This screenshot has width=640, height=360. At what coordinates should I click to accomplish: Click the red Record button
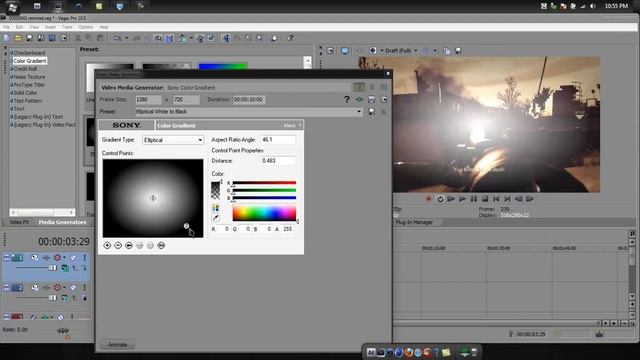pyautogui.click(x=429, y=199)
